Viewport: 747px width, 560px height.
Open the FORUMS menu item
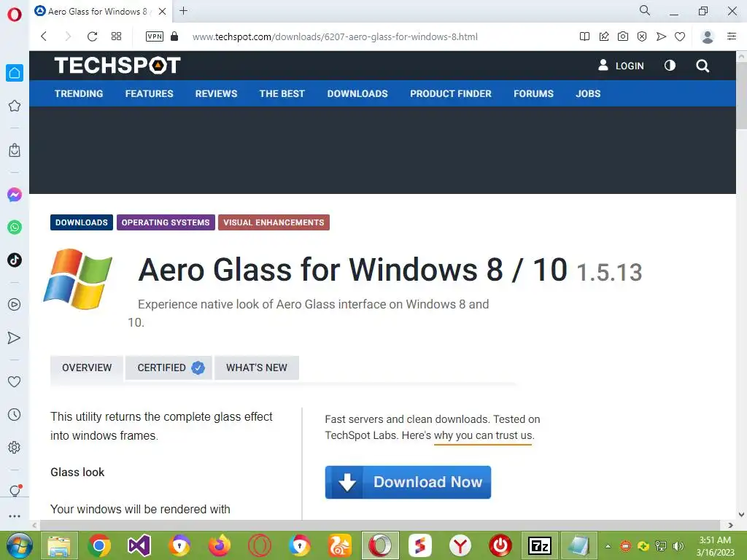(533, 94)
